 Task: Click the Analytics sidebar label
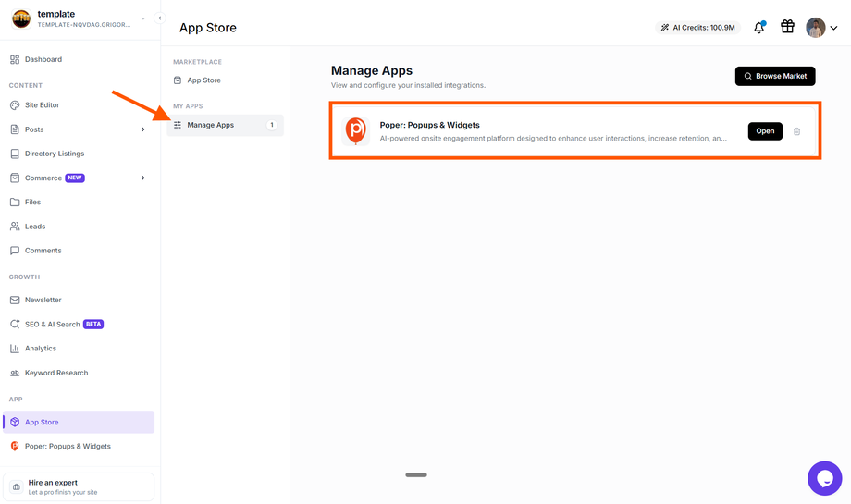41,349
